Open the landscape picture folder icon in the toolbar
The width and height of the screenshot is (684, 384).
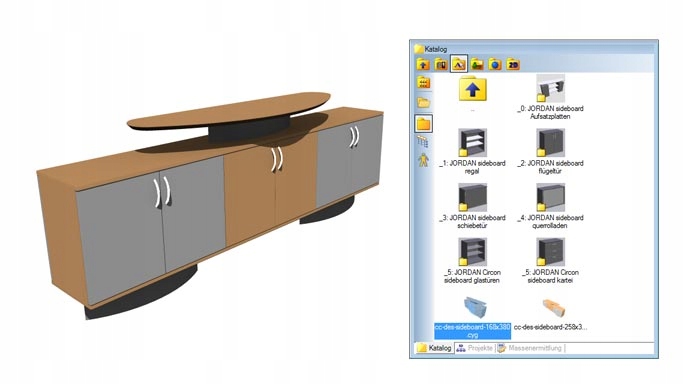(477, 65)
